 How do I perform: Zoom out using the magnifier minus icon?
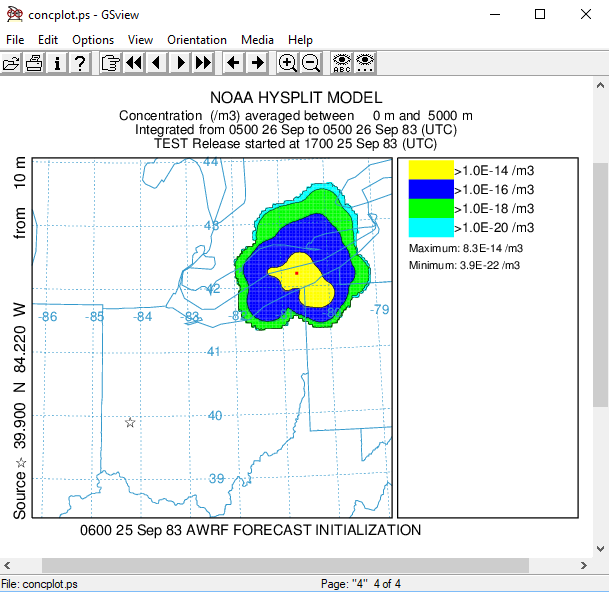[x=311, y=63]
